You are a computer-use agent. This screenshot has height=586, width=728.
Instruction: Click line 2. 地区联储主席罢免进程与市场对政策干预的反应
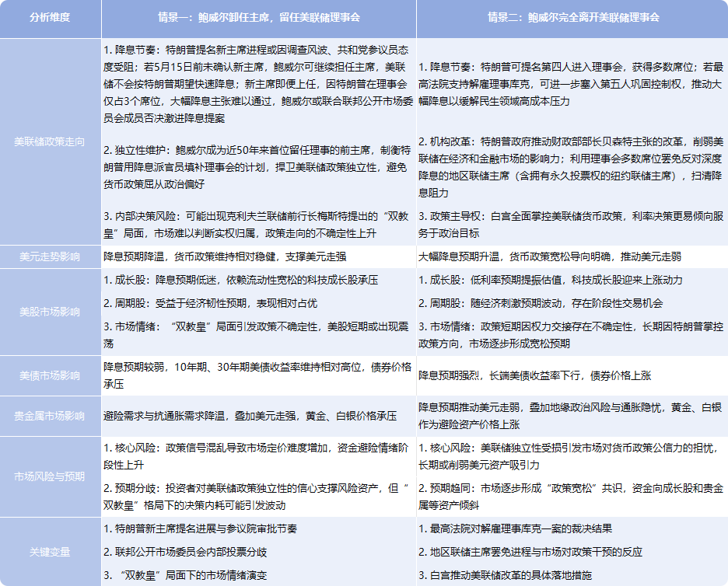(x=530, y=552)
